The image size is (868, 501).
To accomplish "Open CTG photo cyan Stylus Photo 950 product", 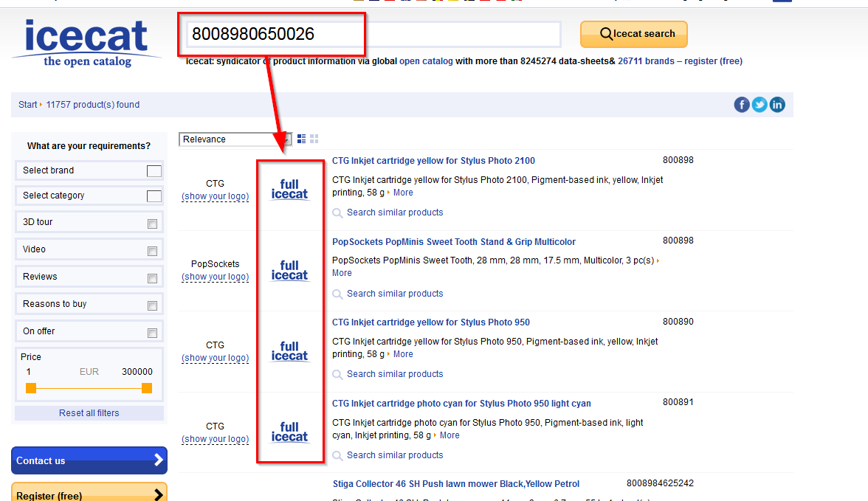I will coord(462,404).
